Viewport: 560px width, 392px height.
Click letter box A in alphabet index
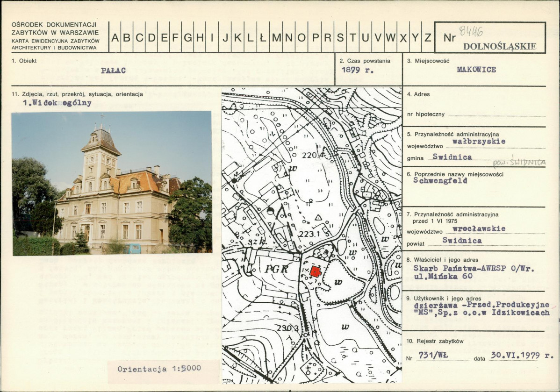[x=115, y=37]
